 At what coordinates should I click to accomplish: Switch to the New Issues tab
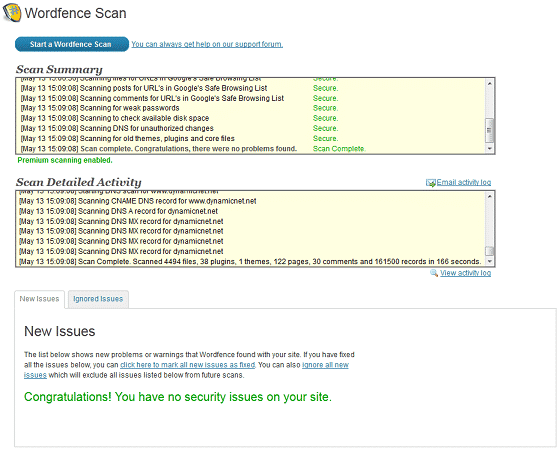coord(39,299)
